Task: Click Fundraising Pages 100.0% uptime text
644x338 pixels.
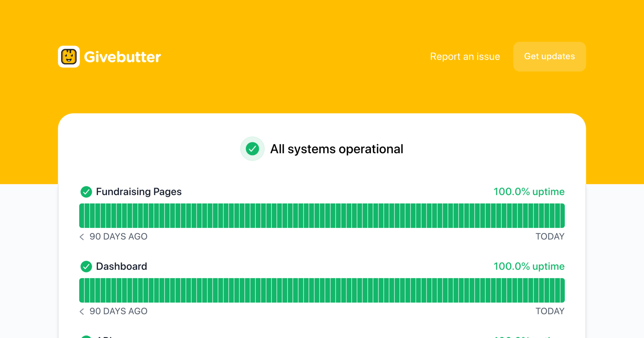Action: point(529,192)
